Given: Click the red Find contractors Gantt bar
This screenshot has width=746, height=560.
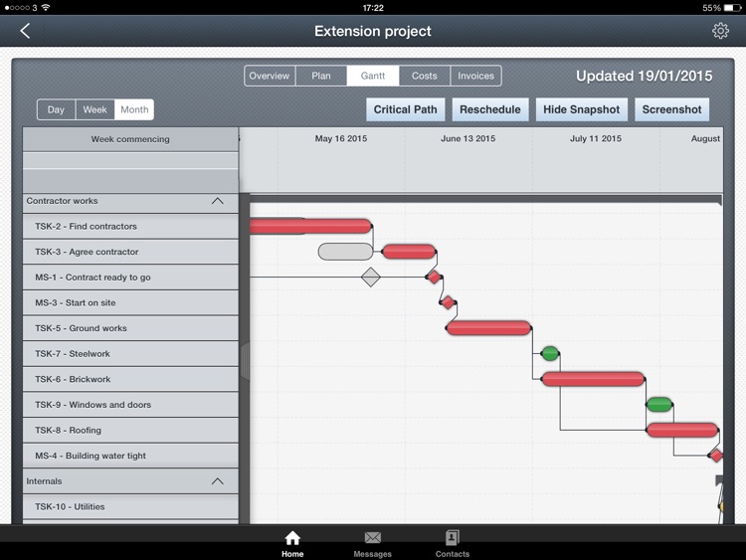Looking at the screenshot, I should [310, 226].
